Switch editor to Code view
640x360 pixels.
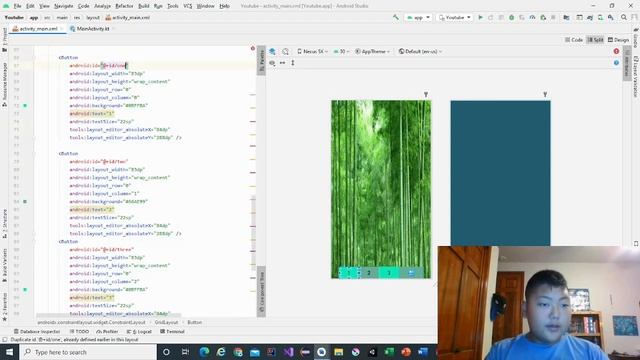(574, 40)
